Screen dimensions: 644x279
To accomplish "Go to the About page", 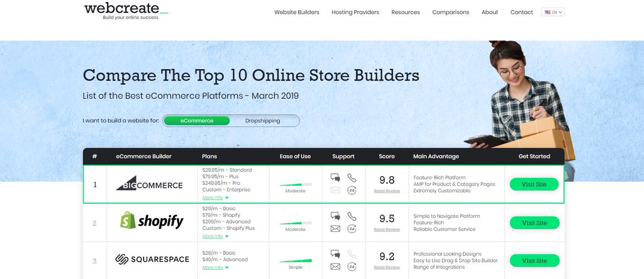I will [490, 12].
